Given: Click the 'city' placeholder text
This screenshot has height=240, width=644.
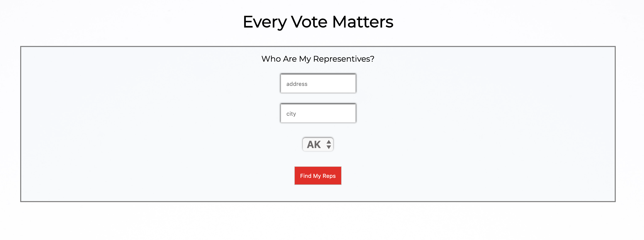Looking at the screenshot, I should coord(291,114).
